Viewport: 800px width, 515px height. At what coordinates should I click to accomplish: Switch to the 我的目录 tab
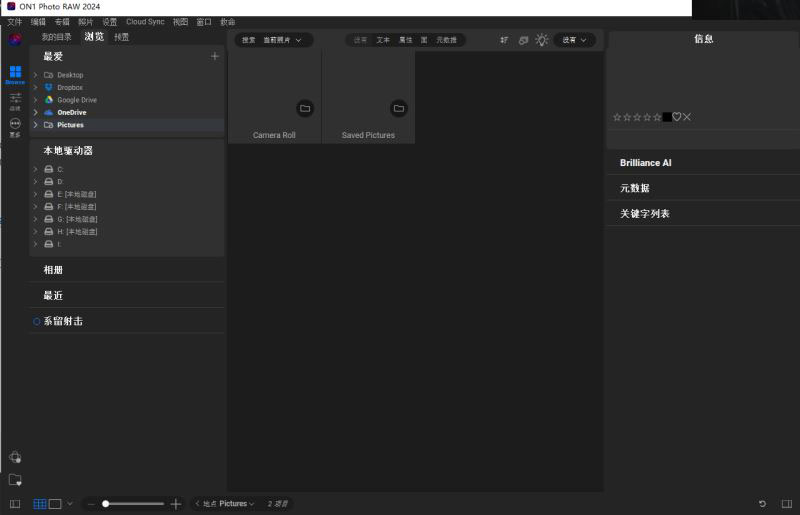pyautogui.click(x=56, y=37)
